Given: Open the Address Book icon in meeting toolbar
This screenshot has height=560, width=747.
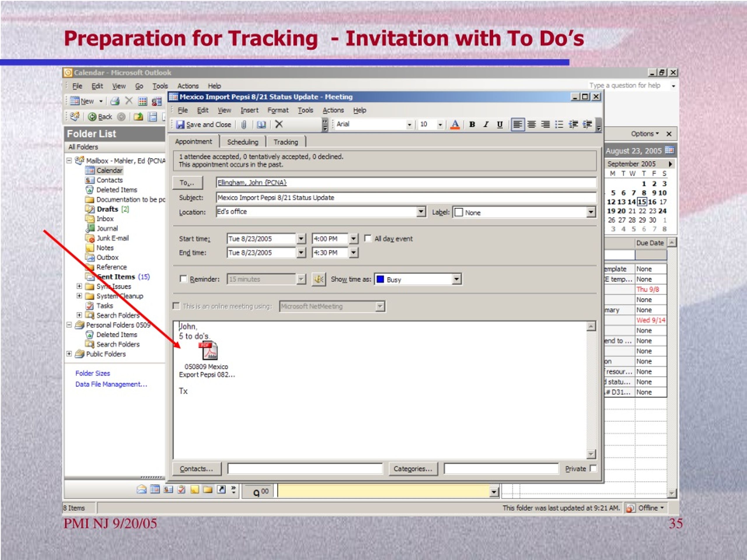Looking at the screenshot, I should pyautogui.click(x=261, y=125).
